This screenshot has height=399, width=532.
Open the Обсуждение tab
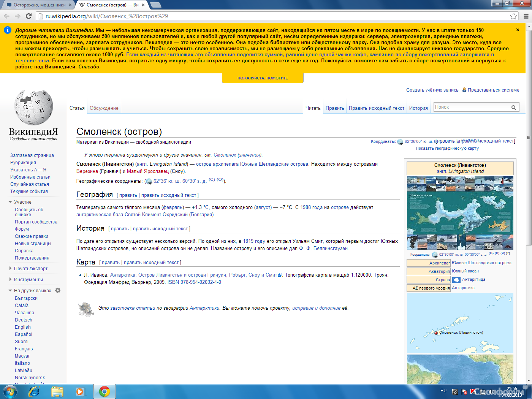coord(104,108)
